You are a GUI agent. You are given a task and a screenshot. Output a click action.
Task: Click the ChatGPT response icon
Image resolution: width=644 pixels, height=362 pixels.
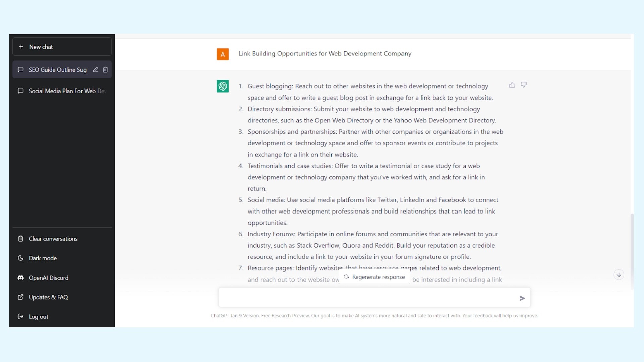pos(223,85)
